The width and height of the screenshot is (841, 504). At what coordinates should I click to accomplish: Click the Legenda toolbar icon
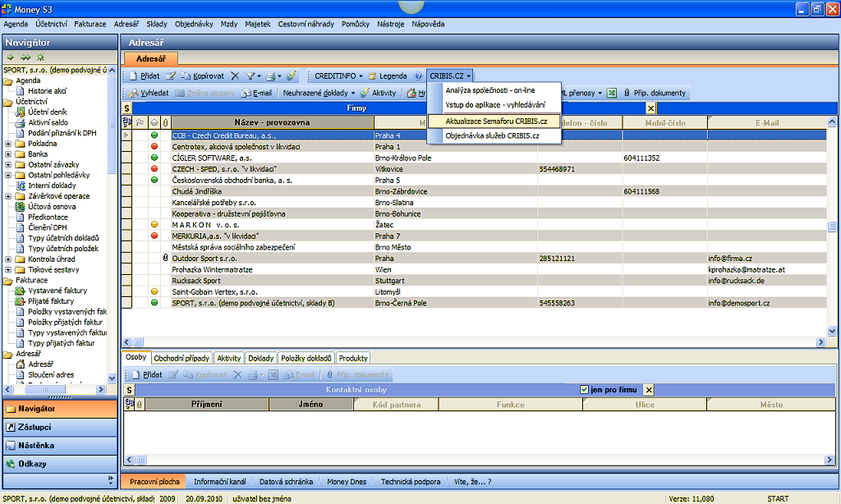pyautogui.click(x=387, y=76)
